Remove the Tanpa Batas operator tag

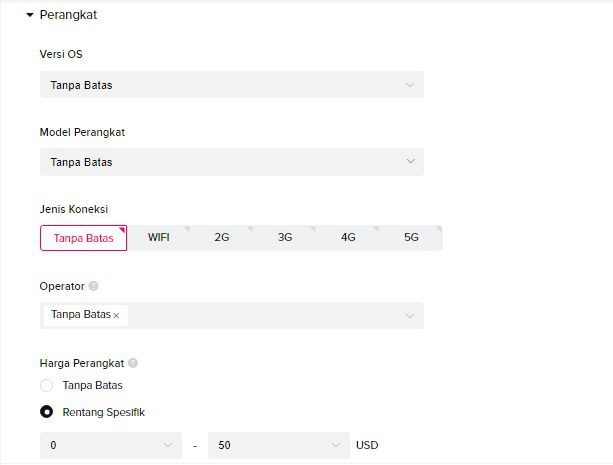[117, 316]
